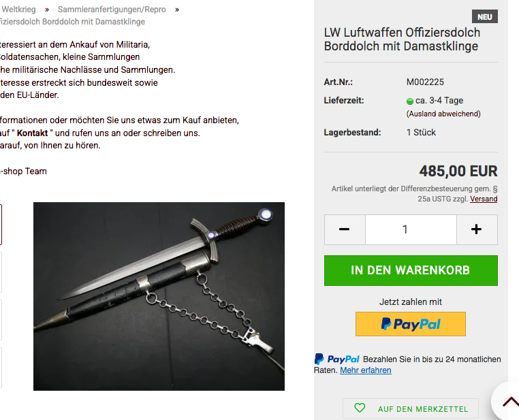
Task: Select the first highlighted thumbnail at left
Action: (1, 225)
